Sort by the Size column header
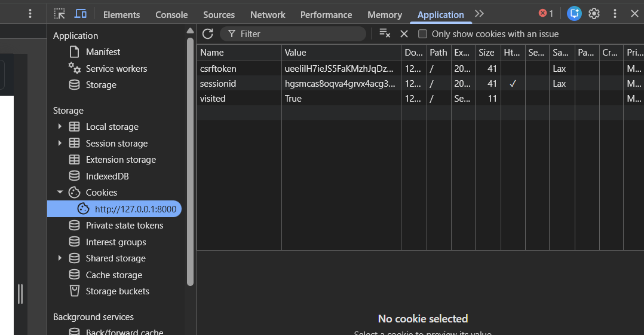 (488, 52)
